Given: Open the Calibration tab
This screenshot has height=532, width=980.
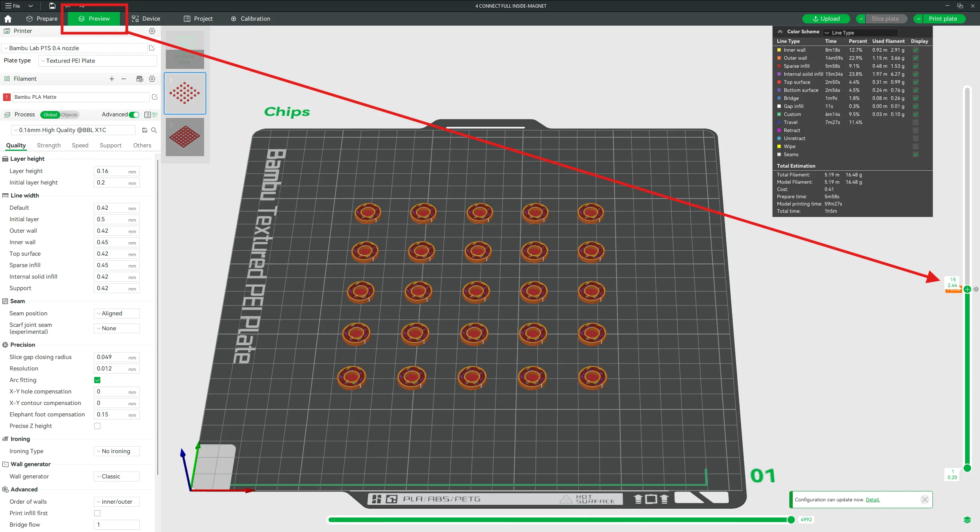Looking at the screenshot, I should coord(250,19).
